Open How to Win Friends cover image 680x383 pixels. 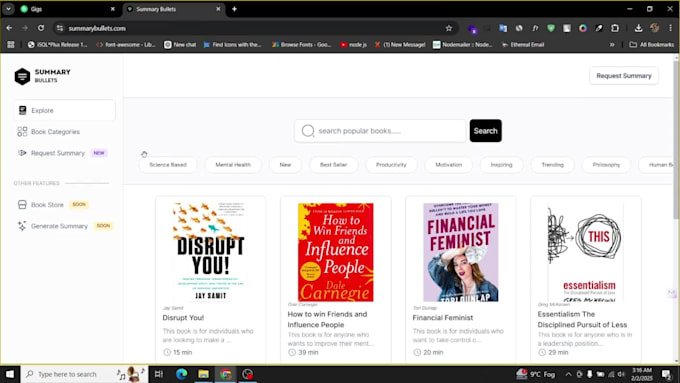coord(336,252)
